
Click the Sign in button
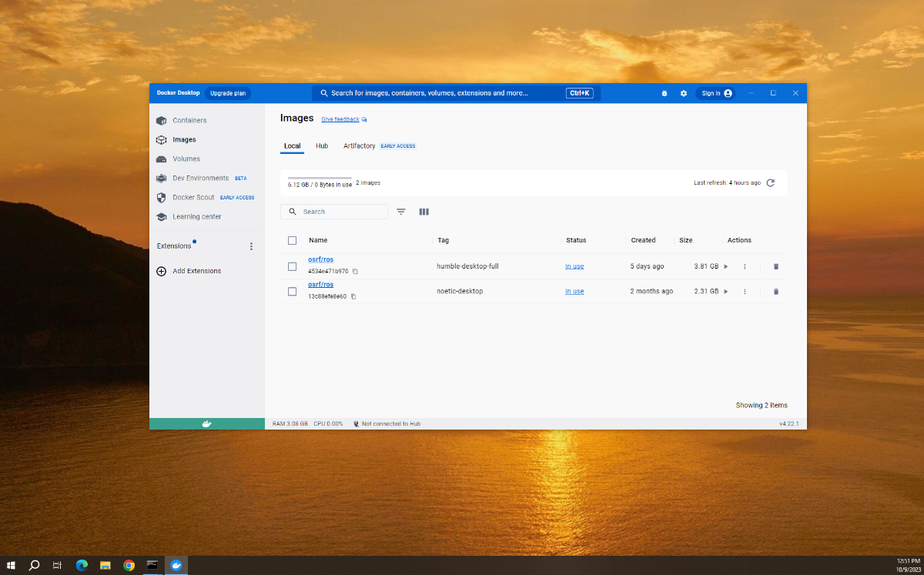tap(715, 93)
